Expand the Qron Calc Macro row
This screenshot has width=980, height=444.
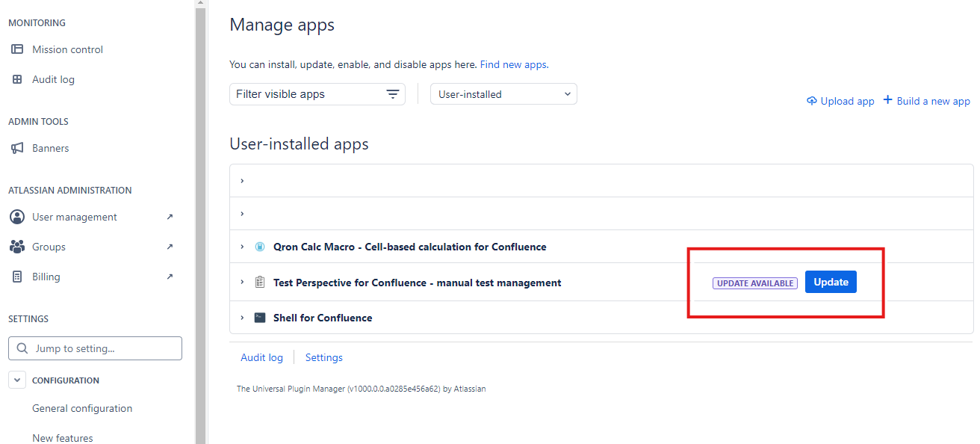pos(242,247)
